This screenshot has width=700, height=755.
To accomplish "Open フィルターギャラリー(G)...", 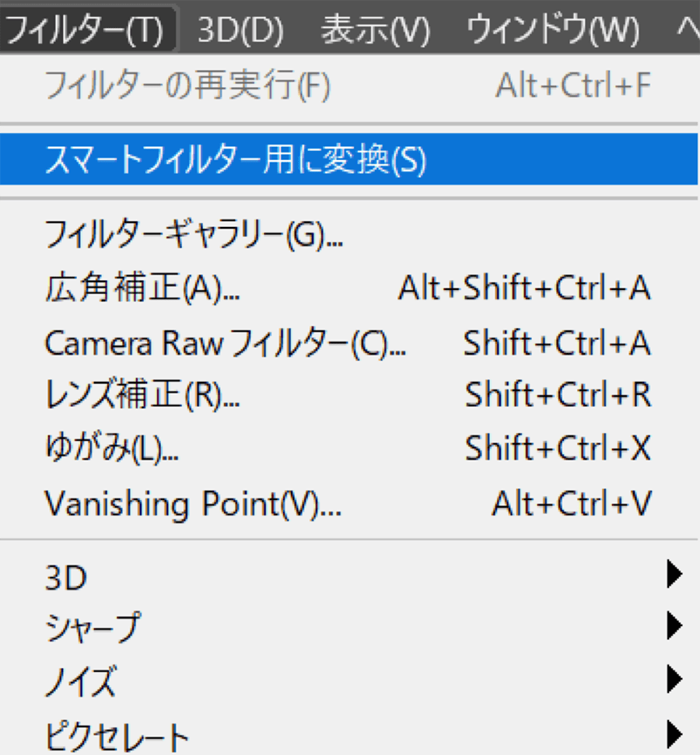I will click(x=348, y=235).
